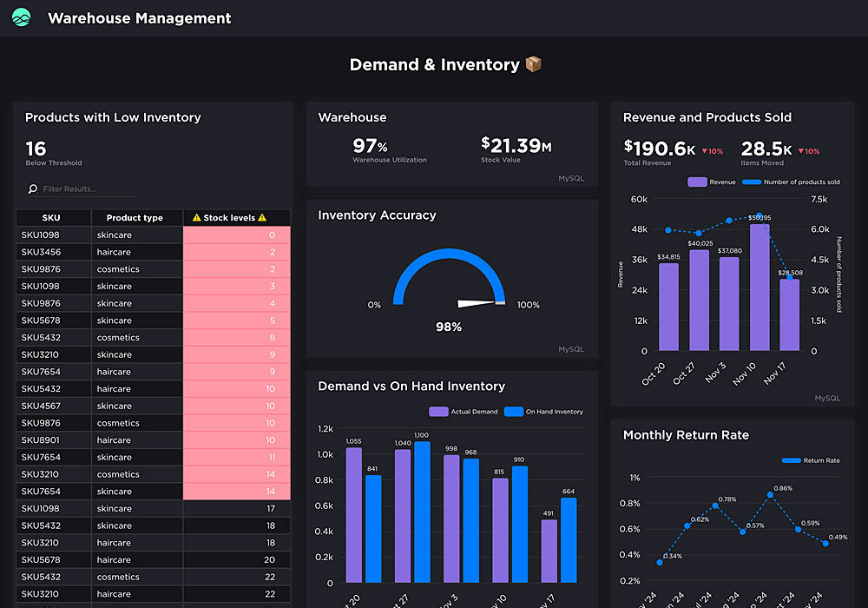Click the package emoji beside Demand & Inventory
This screenshot has width=868, height=608.
(533, 64)
